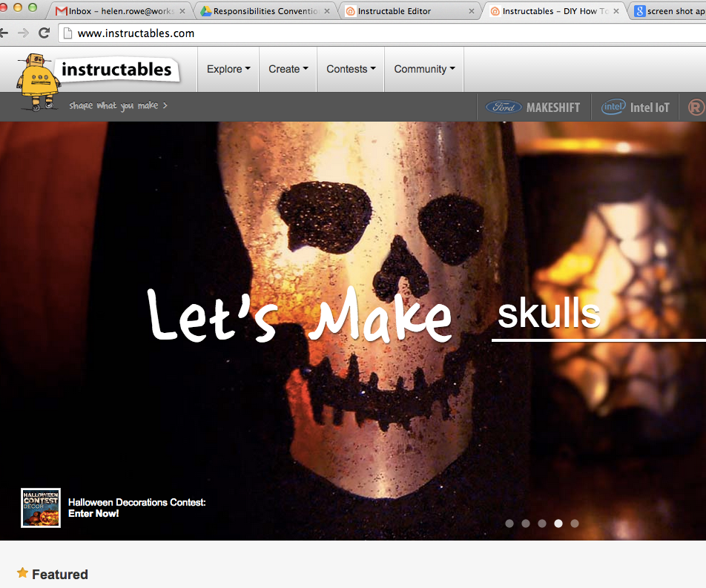Viewport: 706px width, 588px height.
Task: Reload the Instructables homepage
Action: point(44,33)
